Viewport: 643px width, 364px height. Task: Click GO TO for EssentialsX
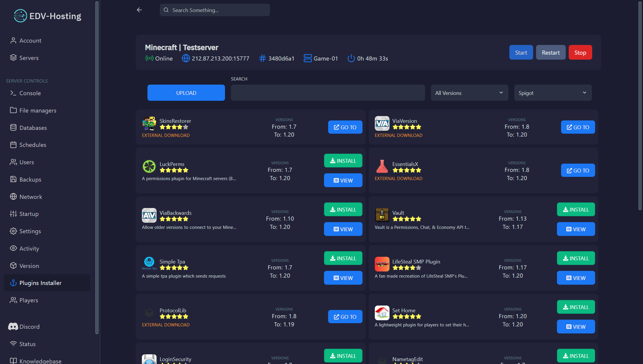click(578, 170)
